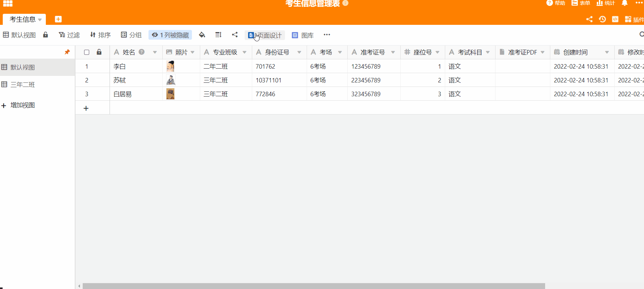
Task: Click the share icon in the orange header
Action: coord(589,19)
